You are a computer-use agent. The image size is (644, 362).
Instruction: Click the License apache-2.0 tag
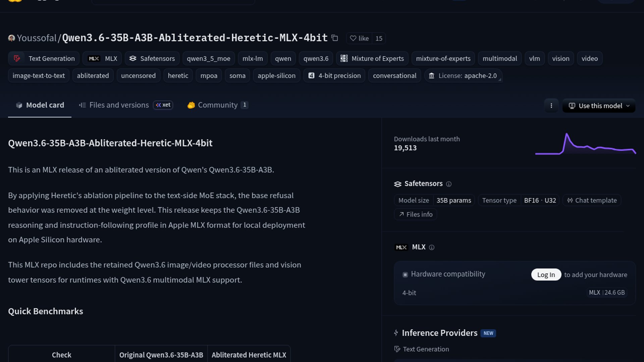tap(463, 76)
